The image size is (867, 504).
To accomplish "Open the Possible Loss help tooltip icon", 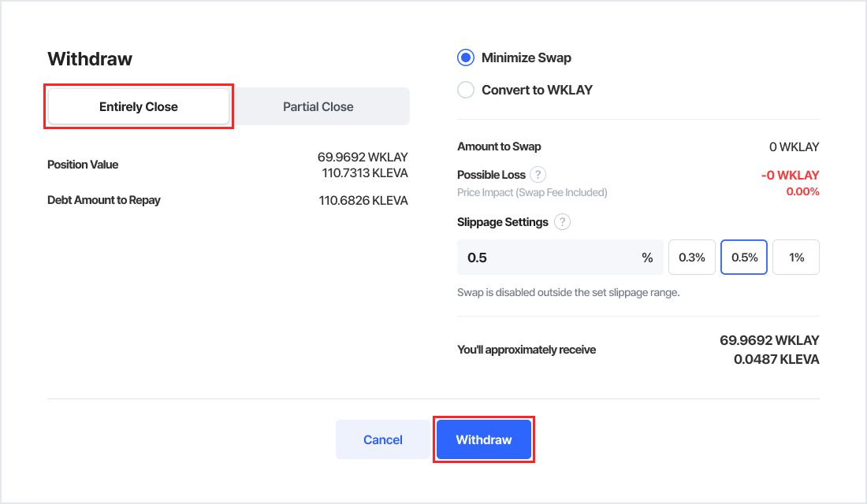I will (x=538, y=175).
